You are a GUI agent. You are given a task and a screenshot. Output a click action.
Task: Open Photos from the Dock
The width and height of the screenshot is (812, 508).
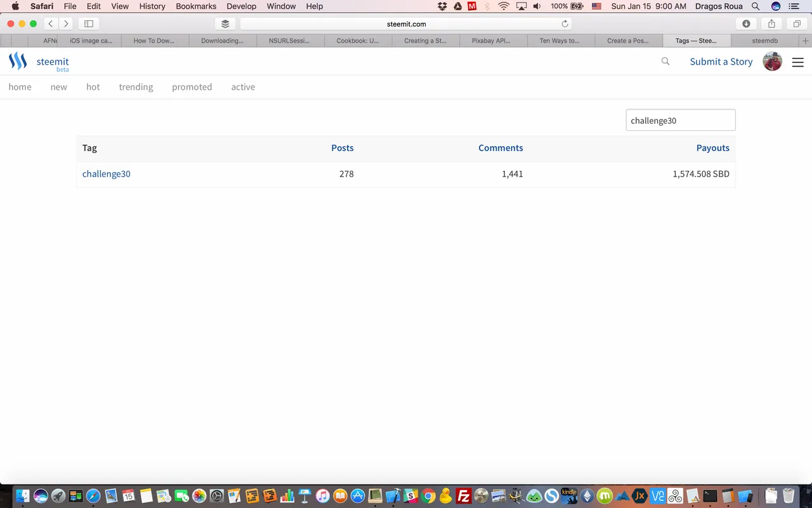pyautogui.click(x=199, y=496)
